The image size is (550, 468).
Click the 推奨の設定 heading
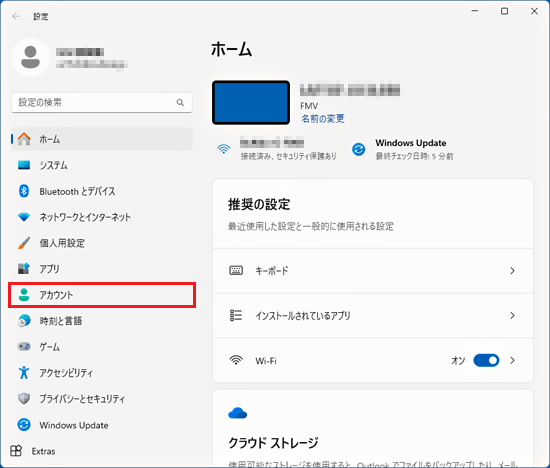point(259,204)
